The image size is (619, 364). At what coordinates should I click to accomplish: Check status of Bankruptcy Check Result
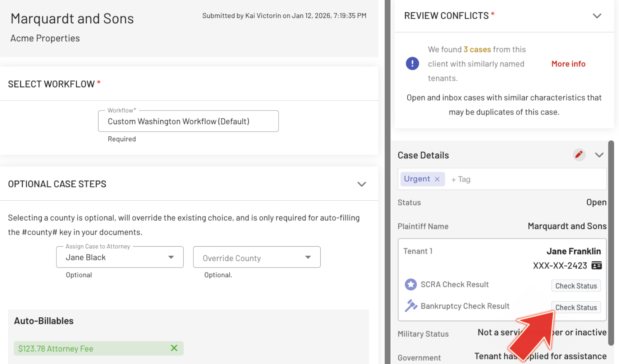pos(576,307)
